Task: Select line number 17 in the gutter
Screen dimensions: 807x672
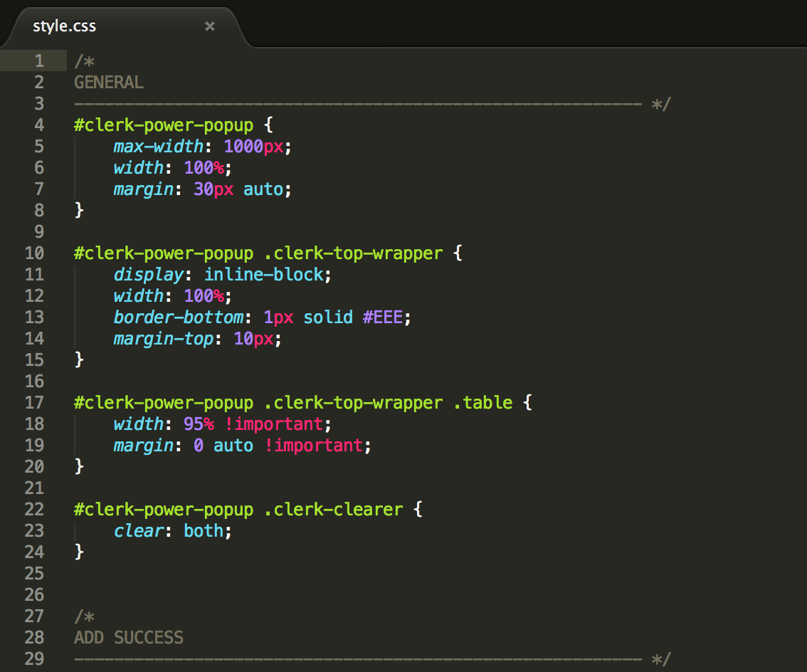Action: click(x=33, y=403)
